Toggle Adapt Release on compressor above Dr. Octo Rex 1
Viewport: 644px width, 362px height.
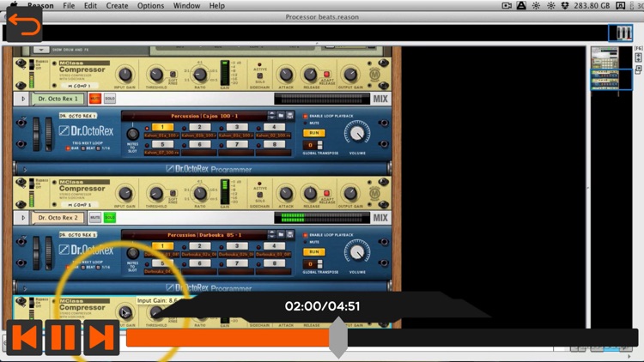pos(326,75)
